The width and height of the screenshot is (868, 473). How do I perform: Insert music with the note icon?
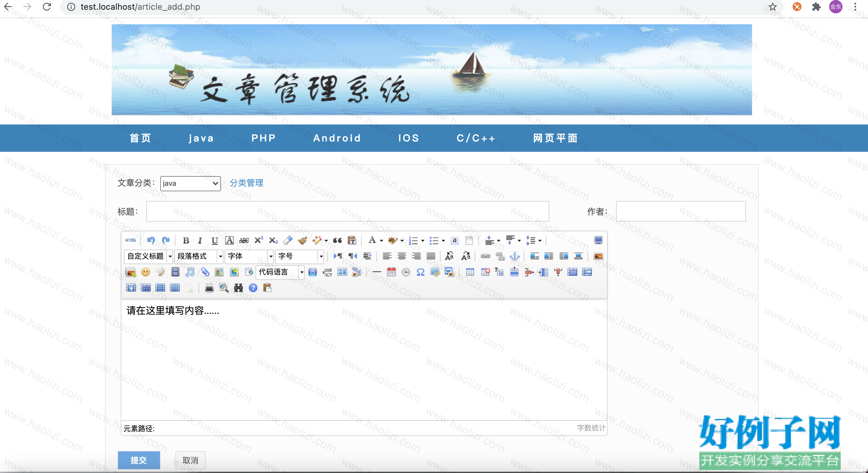(x=190, y=272)
